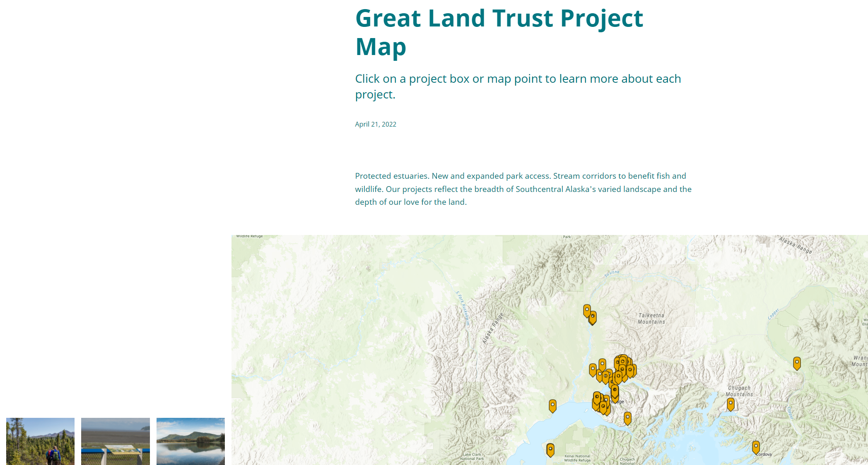
Task: Click the Lake Clark National Park label
Action: tap(472, 457)
